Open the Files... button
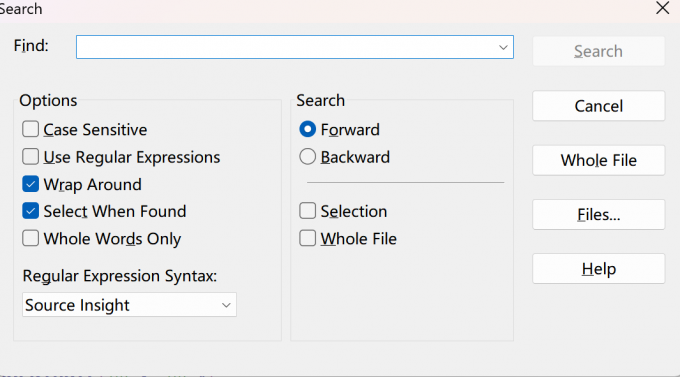 tap(598, 215)
